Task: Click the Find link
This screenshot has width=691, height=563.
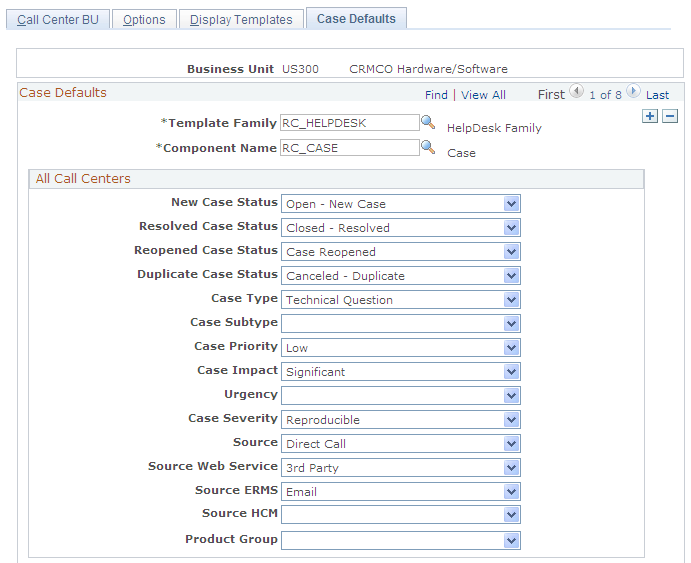Action: [436, 95]
